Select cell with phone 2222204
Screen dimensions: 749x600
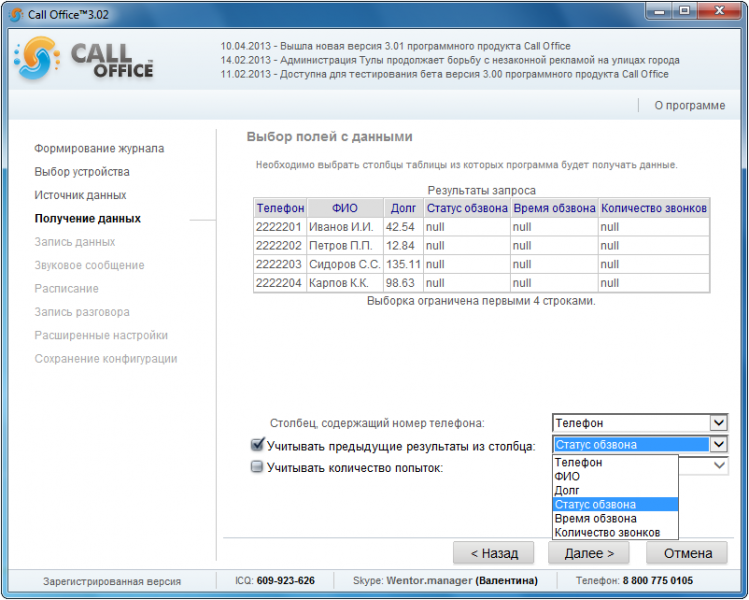(x=280, y=283)
